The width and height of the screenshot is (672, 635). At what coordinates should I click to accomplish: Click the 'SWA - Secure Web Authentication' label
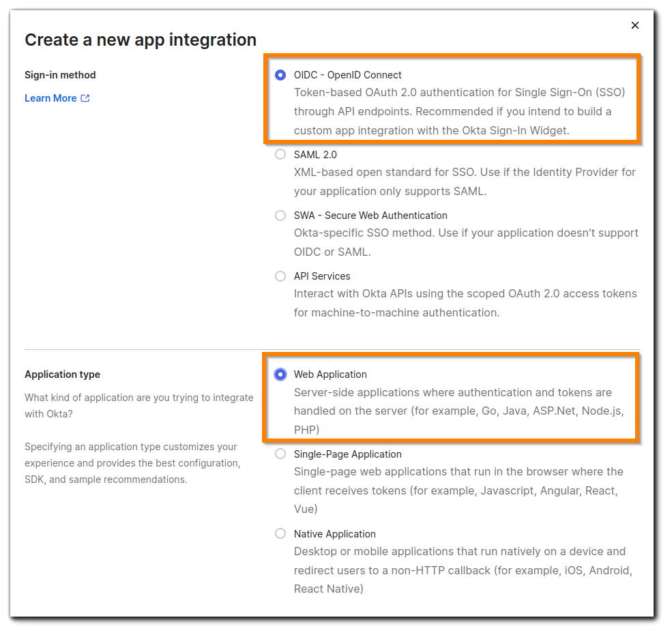pos(370,216)
